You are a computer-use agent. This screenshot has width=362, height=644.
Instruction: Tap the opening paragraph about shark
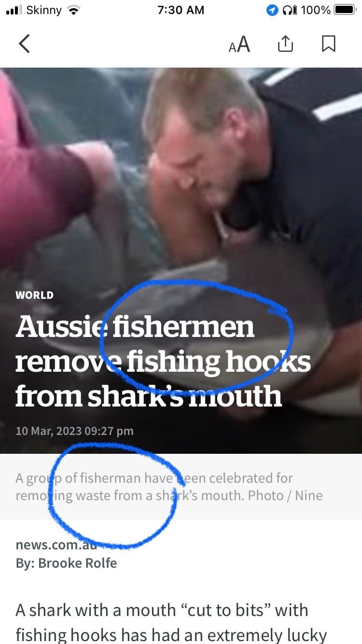[x=171, y=623]
